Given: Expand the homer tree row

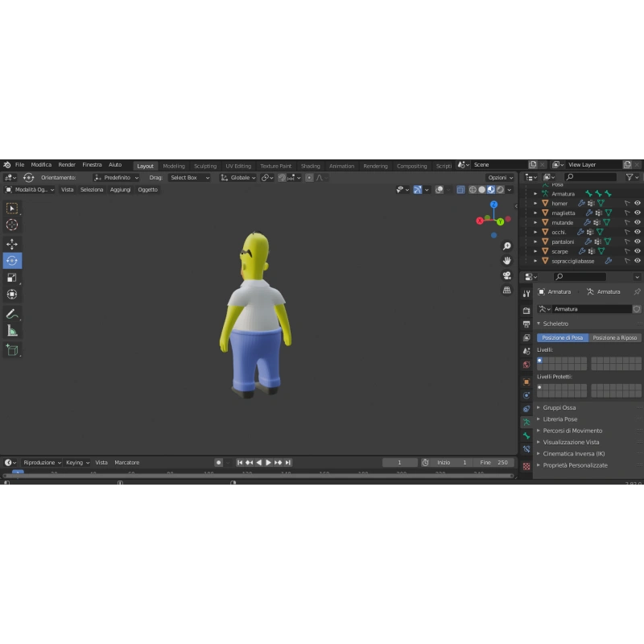Looking at the screenshot, I should tap(535, 204).
